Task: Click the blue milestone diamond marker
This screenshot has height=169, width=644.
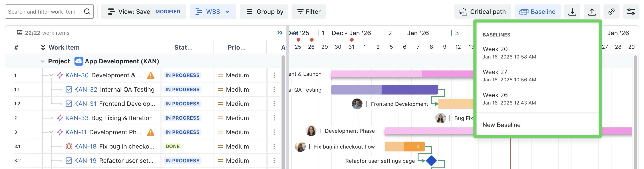Action: (431, 161)
